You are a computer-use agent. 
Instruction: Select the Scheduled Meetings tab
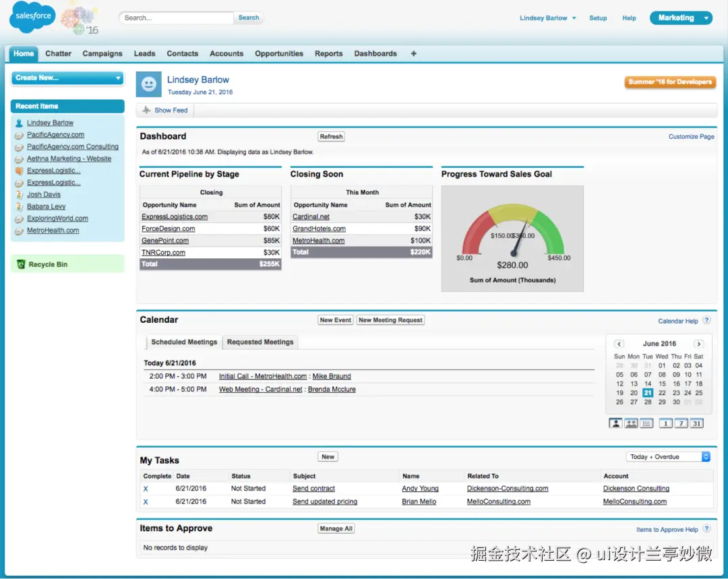(x=184, y=342)
